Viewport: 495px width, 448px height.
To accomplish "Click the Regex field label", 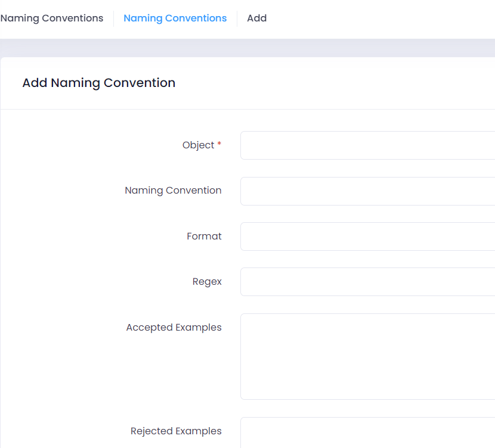I will click(207, 282).
